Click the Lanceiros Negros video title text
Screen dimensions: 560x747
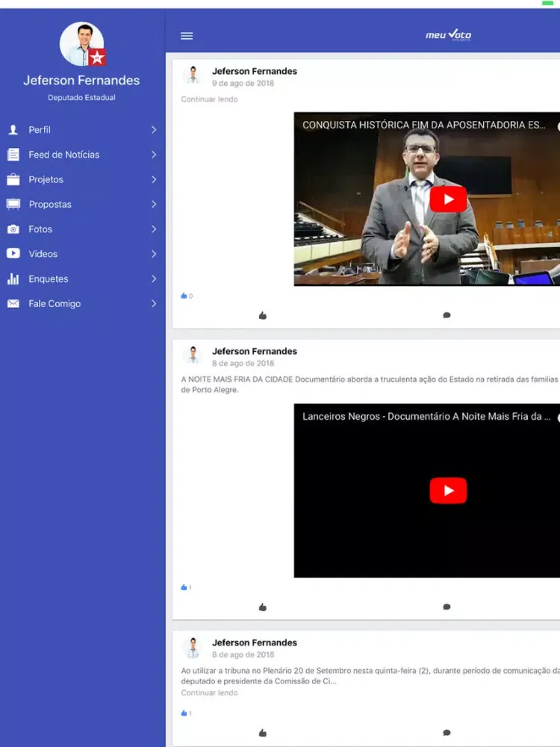(x=426, y=416)
